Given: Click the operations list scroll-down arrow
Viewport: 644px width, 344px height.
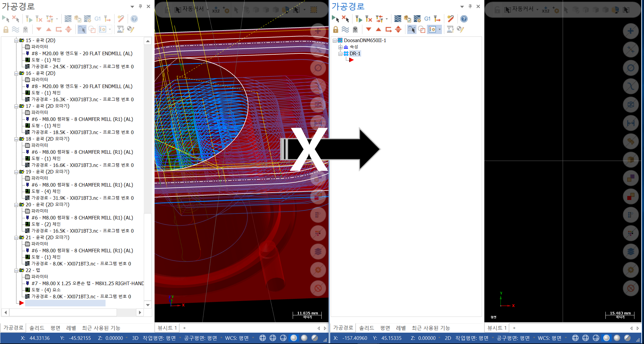Looking at the screenshot, I should [x=148, y=305].
